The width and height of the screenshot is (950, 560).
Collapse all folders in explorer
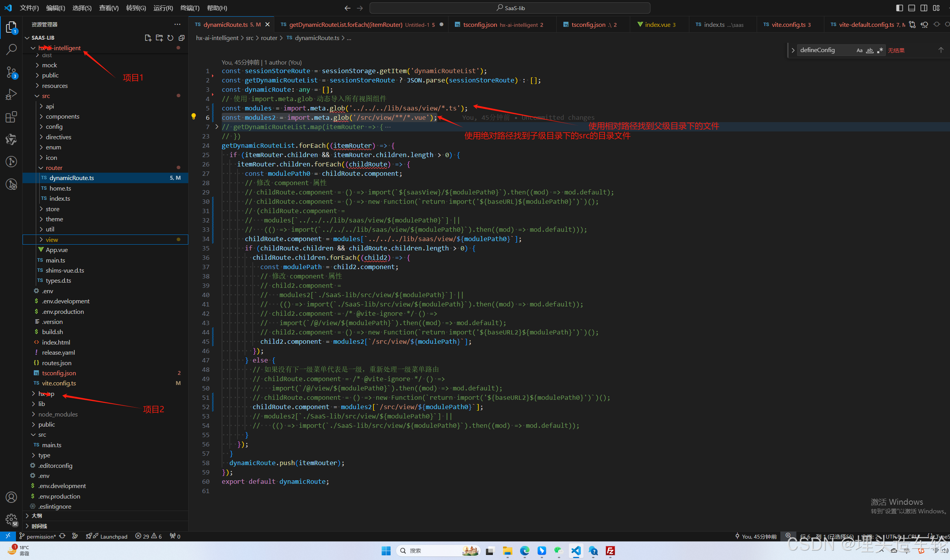coord(182,38)
